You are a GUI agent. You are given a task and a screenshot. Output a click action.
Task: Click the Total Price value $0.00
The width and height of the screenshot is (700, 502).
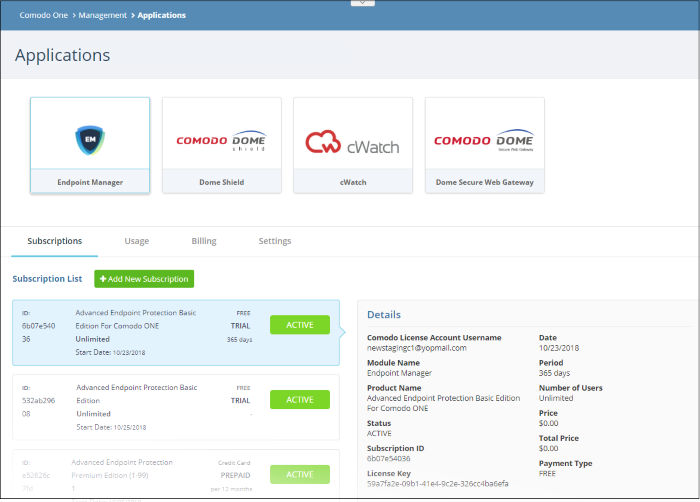tap(548, 448)
